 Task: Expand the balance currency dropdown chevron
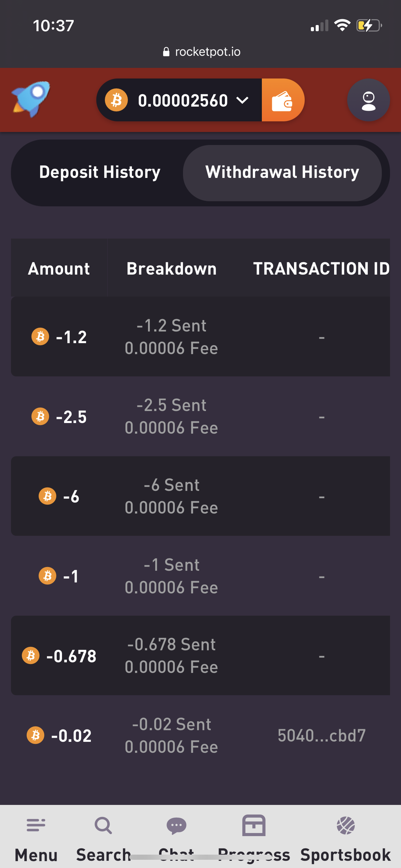[242, 100]
